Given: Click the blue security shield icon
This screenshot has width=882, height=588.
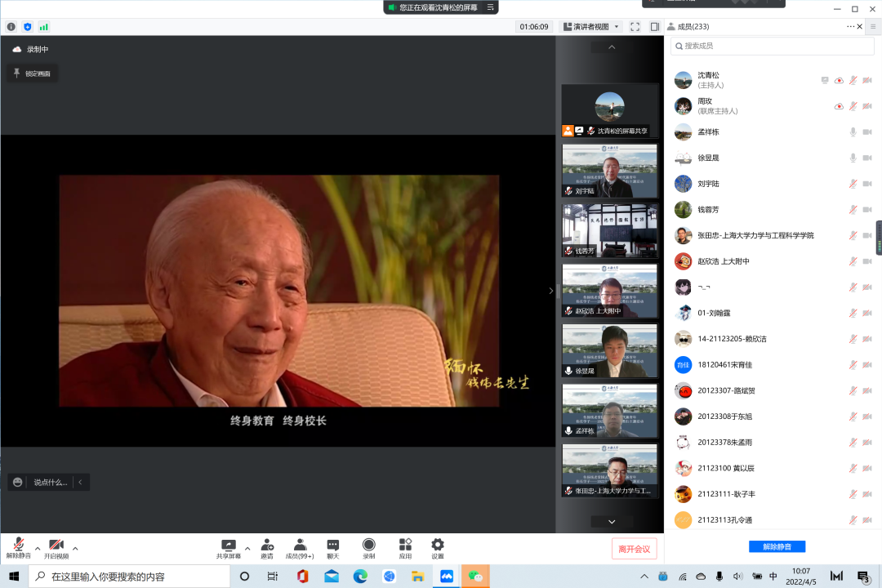Looking at the screenshot, I should pos(28,26).
